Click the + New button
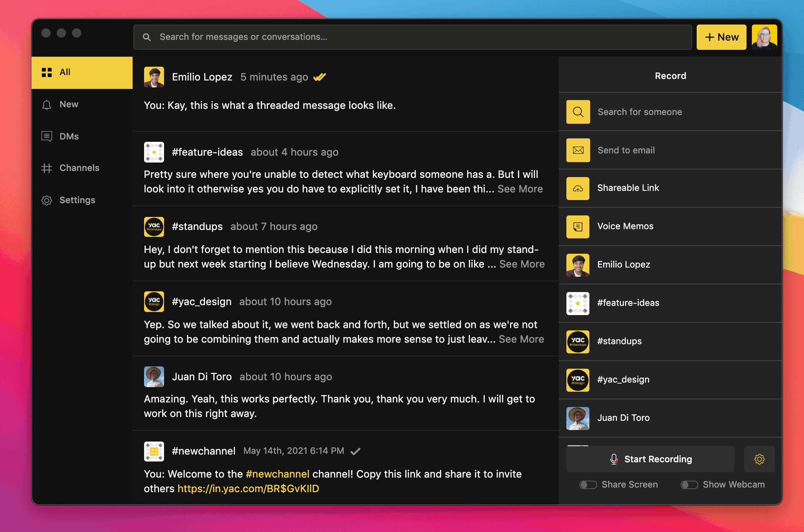Image resolution: width=804 pixels, height=532 pixels. click(721, 37)
